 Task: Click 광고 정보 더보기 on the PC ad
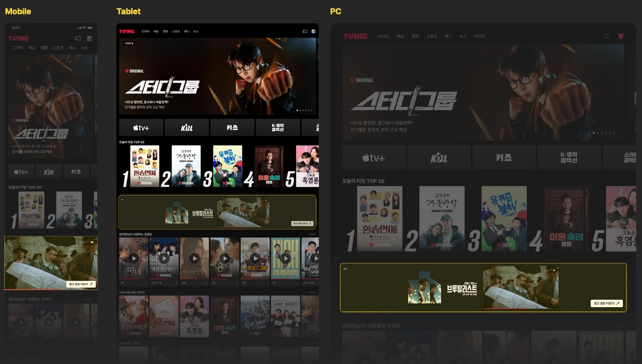606,303
